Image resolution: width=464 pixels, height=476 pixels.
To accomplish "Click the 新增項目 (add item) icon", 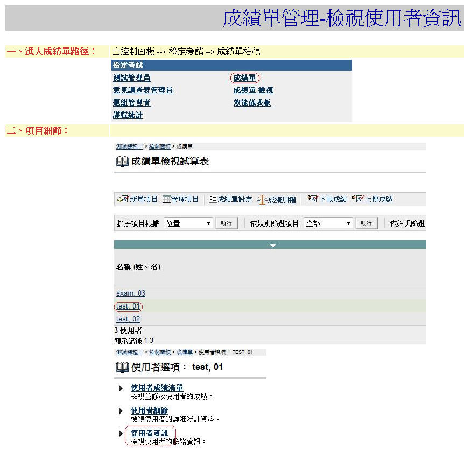I will click(x=123, y=199).
